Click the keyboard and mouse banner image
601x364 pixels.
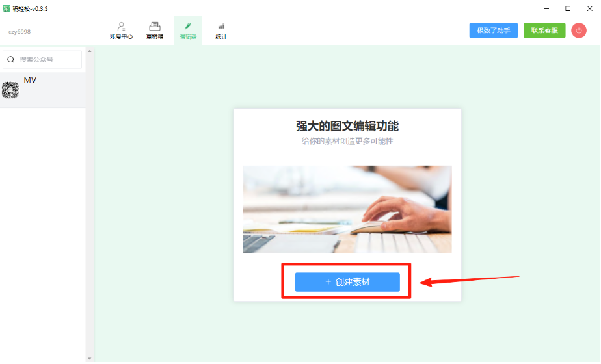tap(347, 209)
